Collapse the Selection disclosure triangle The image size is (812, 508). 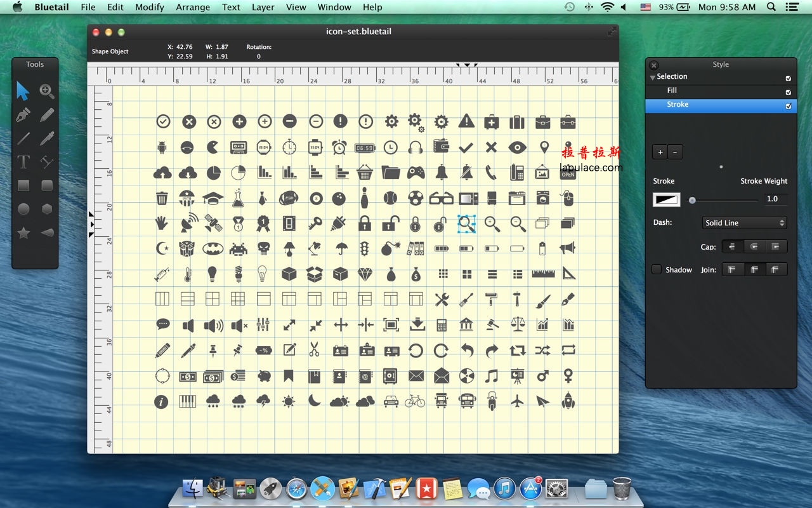652,77
